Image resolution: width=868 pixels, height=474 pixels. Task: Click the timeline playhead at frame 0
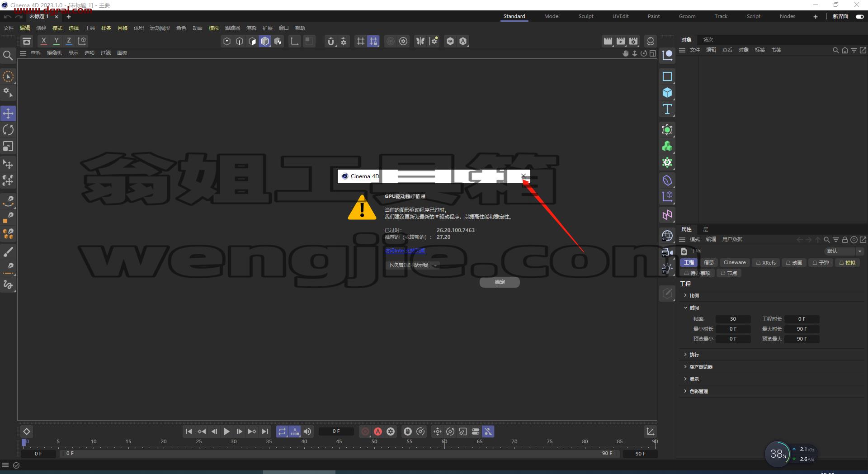(24, 442)
